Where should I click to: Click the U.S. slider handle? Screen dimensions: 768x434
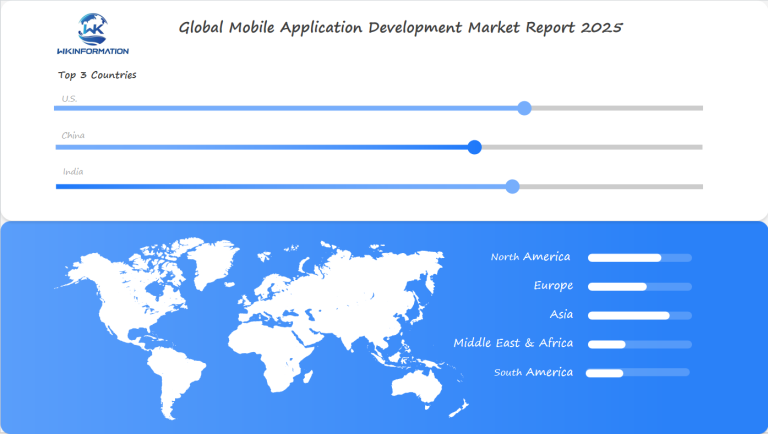click(x=524, y=108)
